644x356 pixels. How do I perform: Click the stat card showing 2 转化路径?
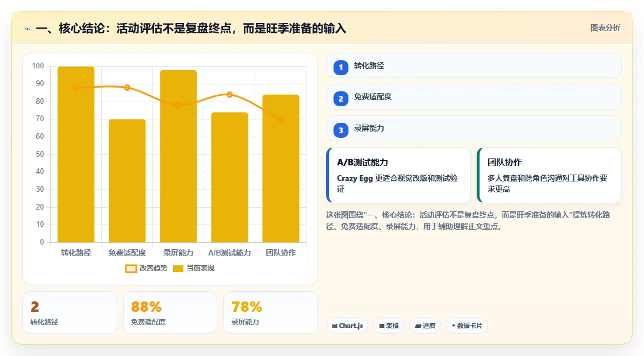pos(70,312)
